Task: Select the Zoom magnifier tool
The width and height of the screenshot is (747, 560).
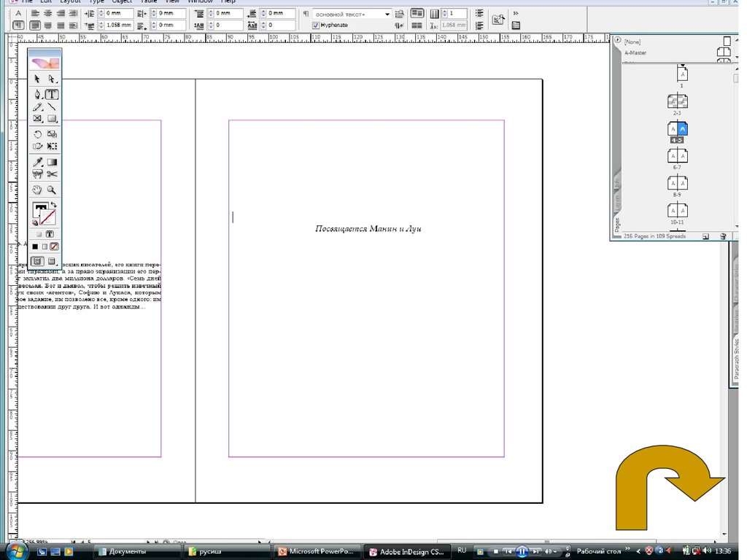Action: [x=52, y=190]
